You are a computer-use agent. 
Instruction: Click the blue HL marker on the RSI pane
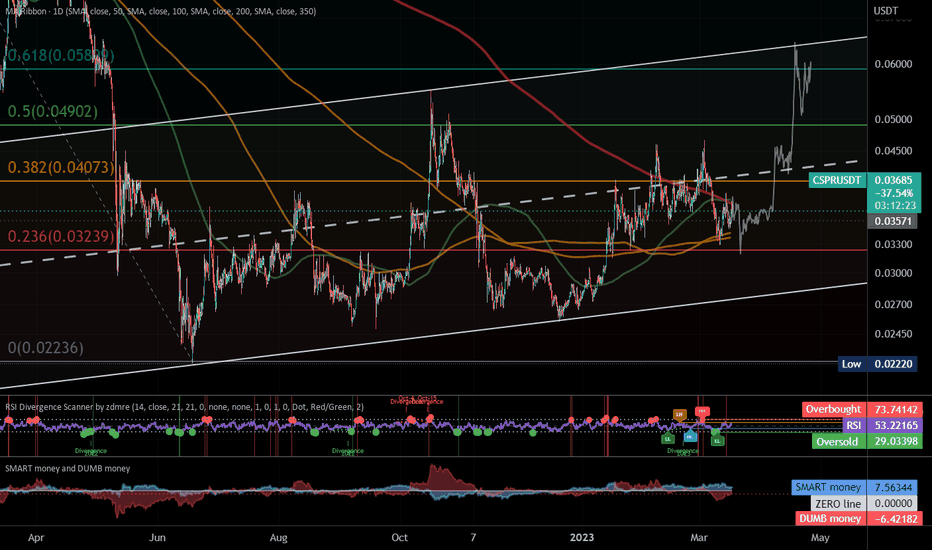689,437
